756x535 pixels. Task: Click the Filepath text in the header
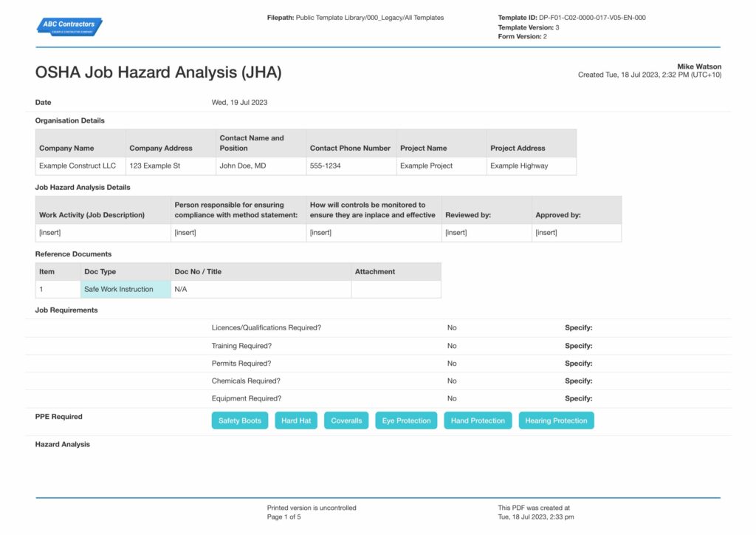pyautogui.click(x=355, y=18)
